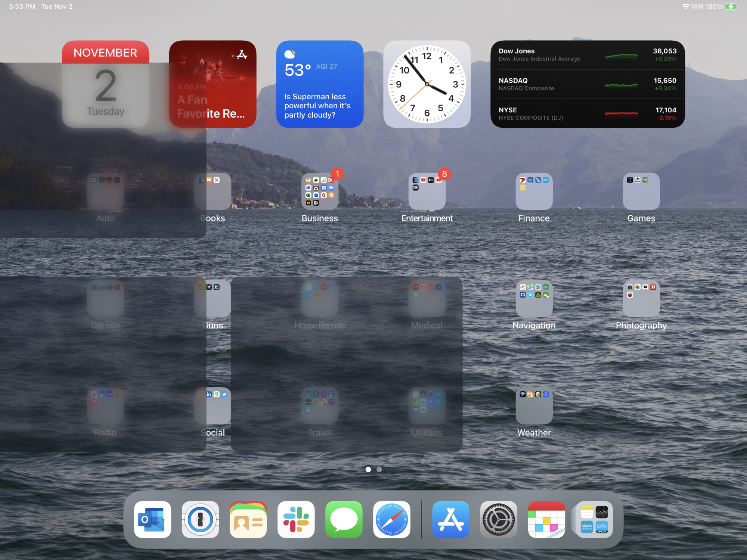Open Slack from the dock
This screenshot has width=747, height=560.
(x=296, y=519)
